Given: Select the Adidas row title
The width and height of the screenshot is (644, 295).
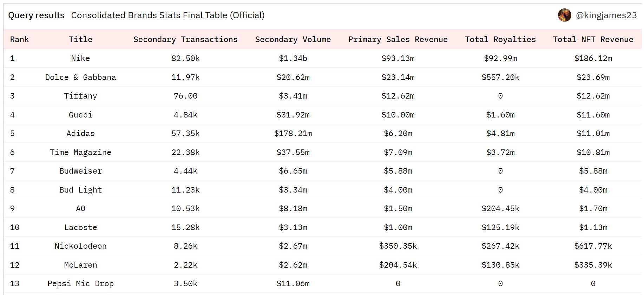Looking at the screenshot, I should 80,133.
